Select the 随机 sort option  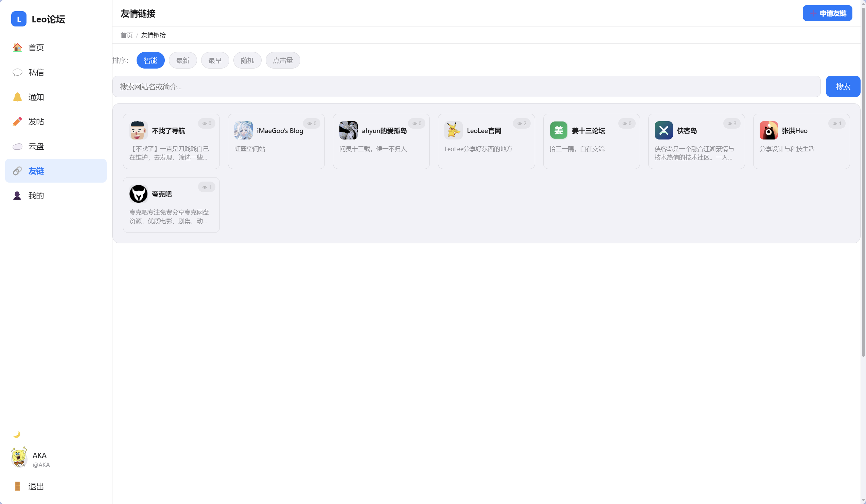coord(247,60)
